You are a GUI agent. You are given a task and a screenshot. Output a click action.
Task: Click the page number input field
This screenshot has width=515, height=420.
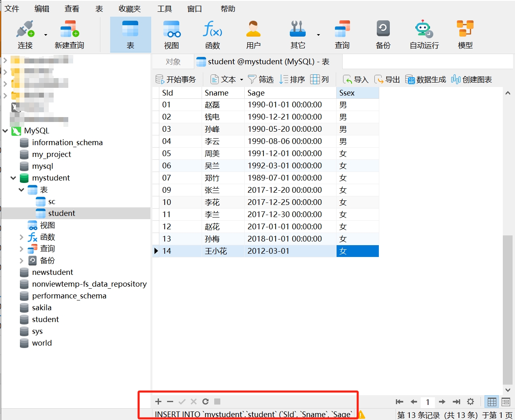coord(428,402)
